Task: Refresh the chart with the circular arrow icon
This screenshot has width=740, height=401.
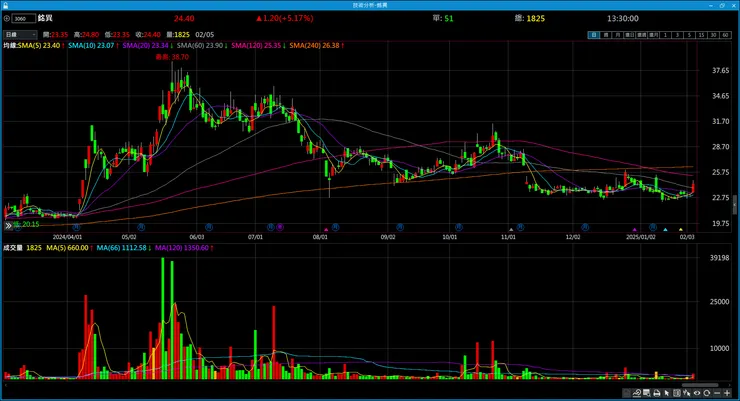Action: [x=706, y=393]
